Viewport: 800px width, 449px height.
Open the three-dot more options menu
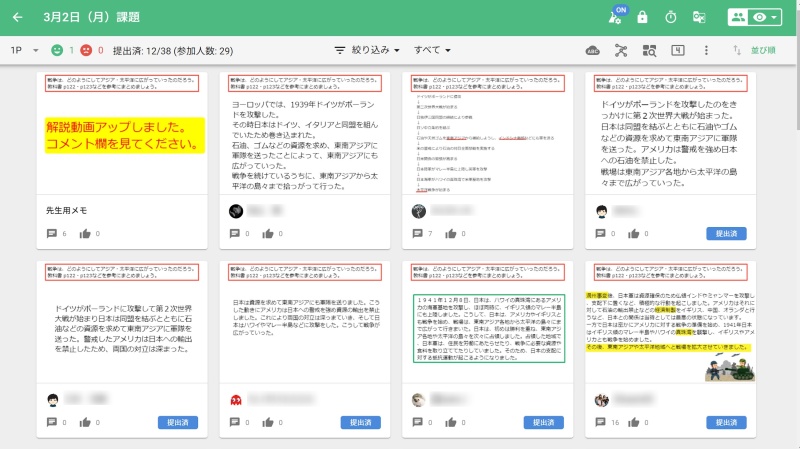click(x=706, y=50)
